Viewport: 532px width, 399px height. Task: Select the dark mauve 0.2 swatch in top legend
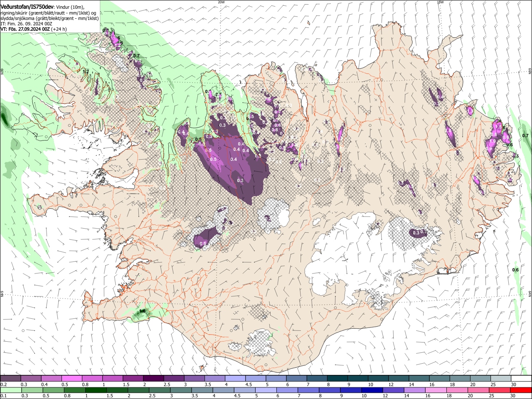click(x=10, y=379)
